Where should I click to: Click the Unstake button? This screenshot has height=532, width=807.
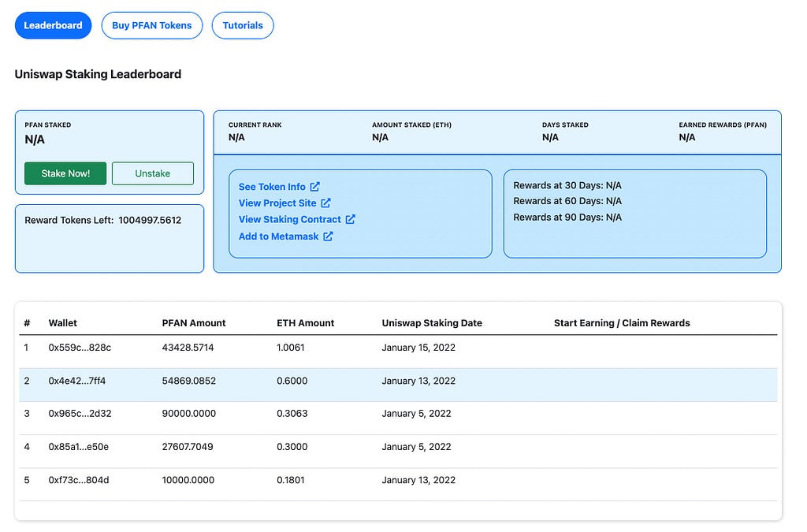coord(153,173)
